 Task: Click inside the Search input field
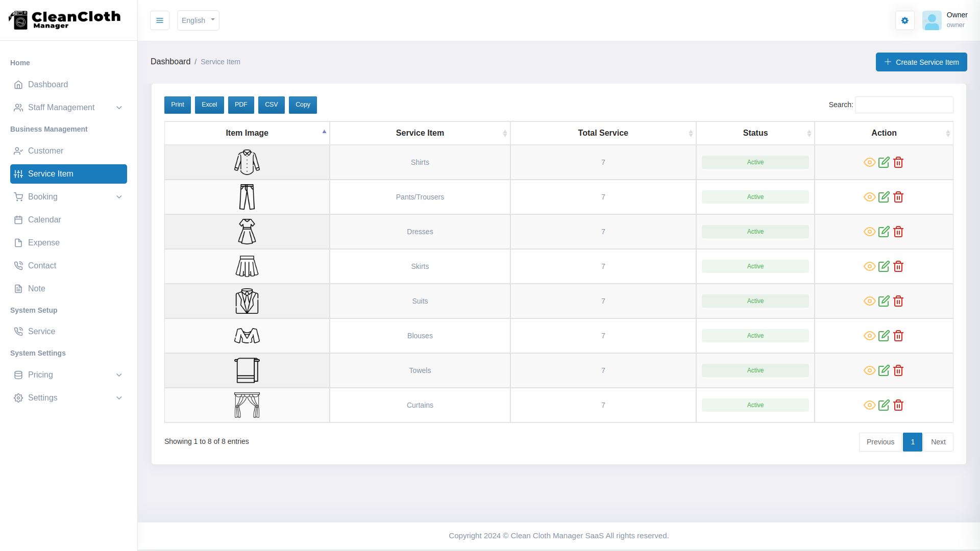[904, 105]
